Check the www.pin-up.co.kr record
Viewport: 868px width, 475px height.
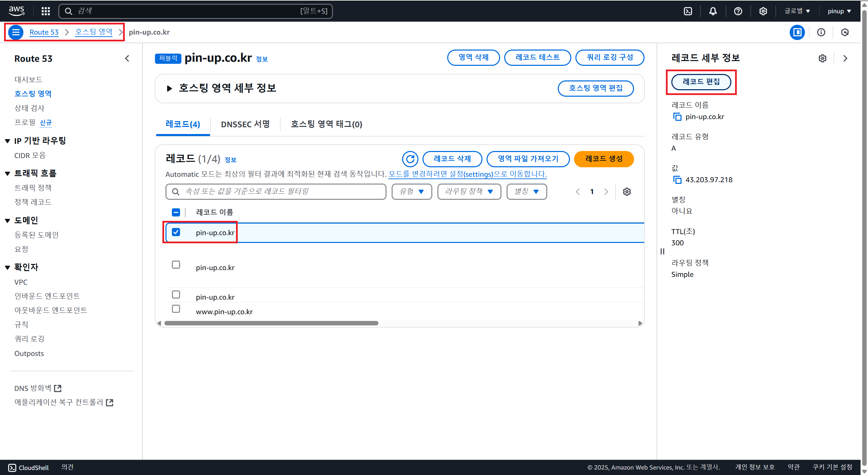[176, 309]
